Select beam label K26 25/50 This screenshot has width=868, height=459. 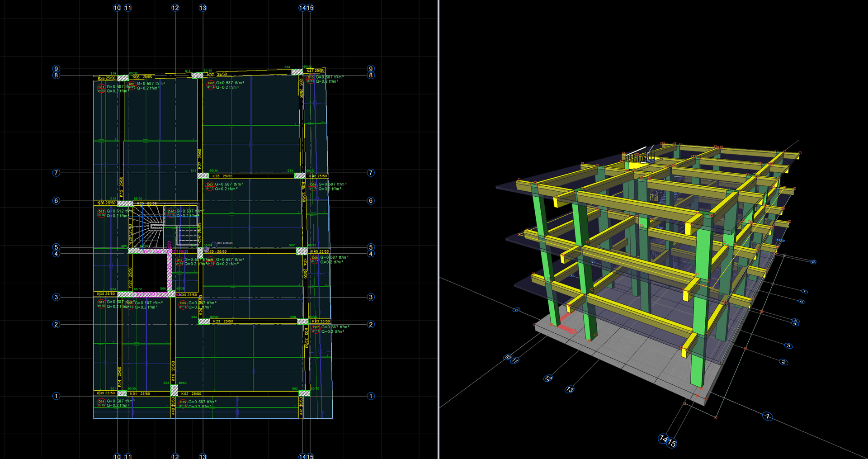coord(222,176)
